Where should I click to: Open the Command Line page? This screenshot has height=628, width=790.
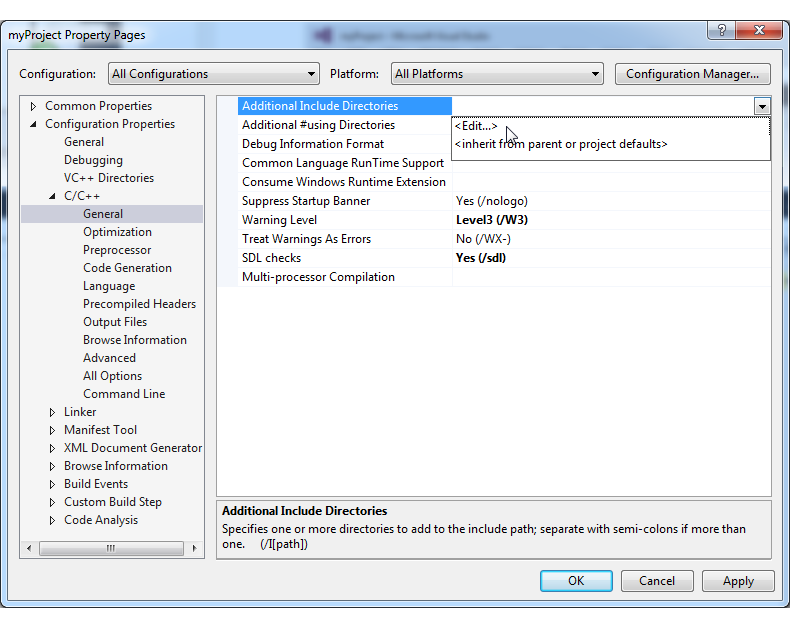124,394
